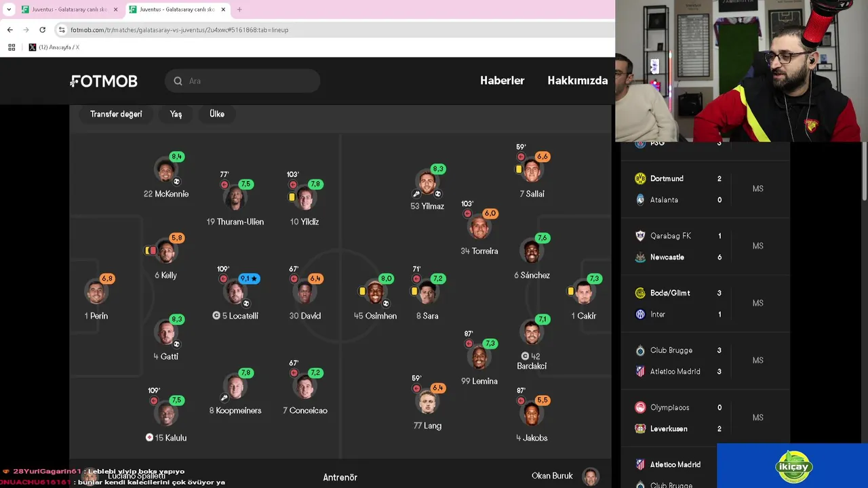
Task: Open the tab search dropdown arrow
Action: [x=9, y=9]
